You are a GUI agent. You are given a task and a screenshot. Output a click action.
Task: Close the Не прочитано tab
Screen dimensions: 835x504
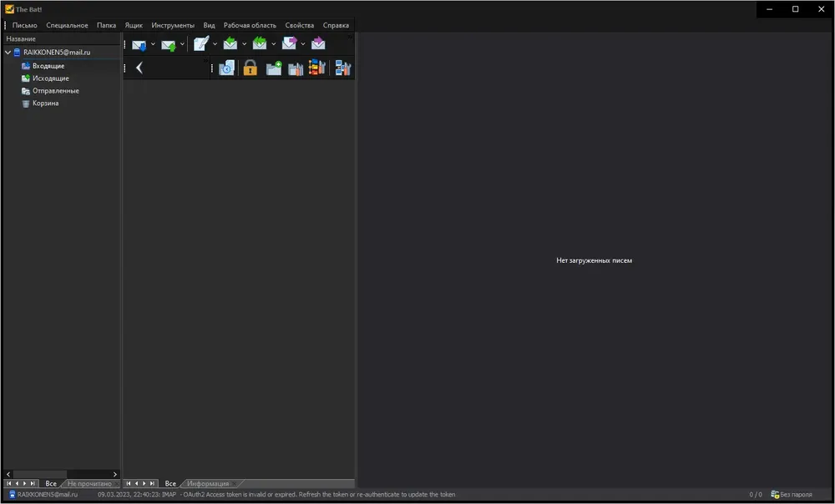(117, 484)
